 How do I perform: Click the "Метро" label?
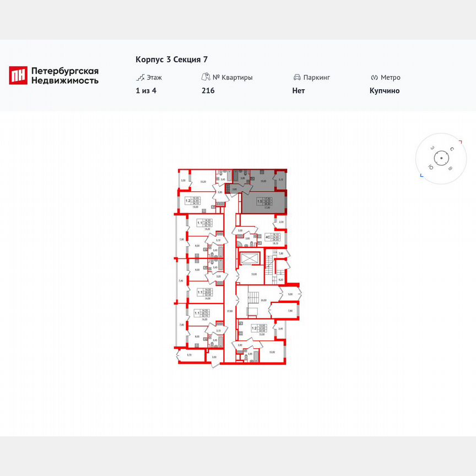391,78
